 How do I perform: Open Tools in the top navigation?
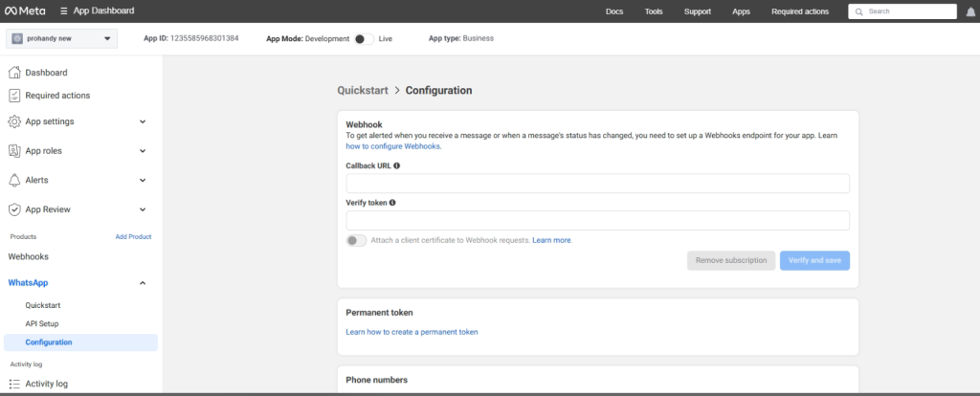coord(654,11)
